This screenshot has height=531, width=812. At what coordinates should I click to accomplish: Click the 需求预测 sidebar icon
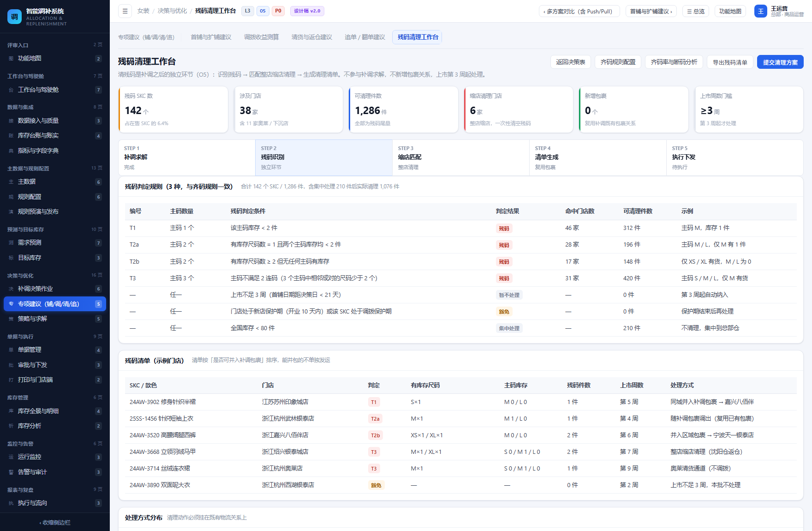click(11, 243)
